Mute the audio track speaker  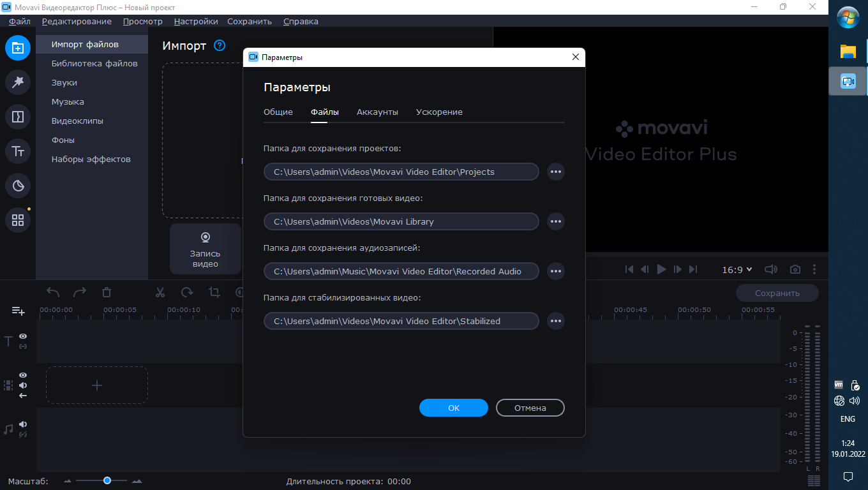coord(23,424)
